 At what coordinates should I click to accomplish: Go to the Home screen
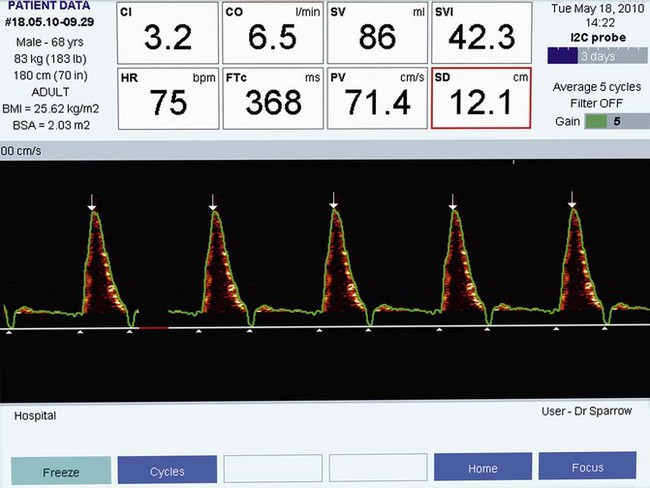click(x=482, y=469)
